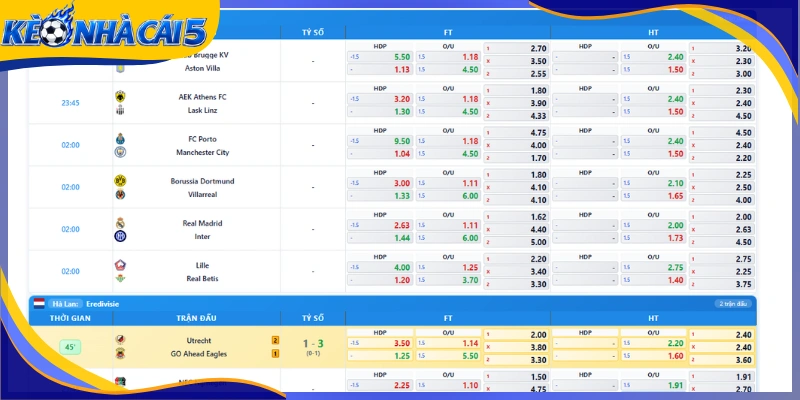The image size is (800, 400).
Task: Pick FT HDP odds 1.04 for Manchester City
Action: pos(381,154)
